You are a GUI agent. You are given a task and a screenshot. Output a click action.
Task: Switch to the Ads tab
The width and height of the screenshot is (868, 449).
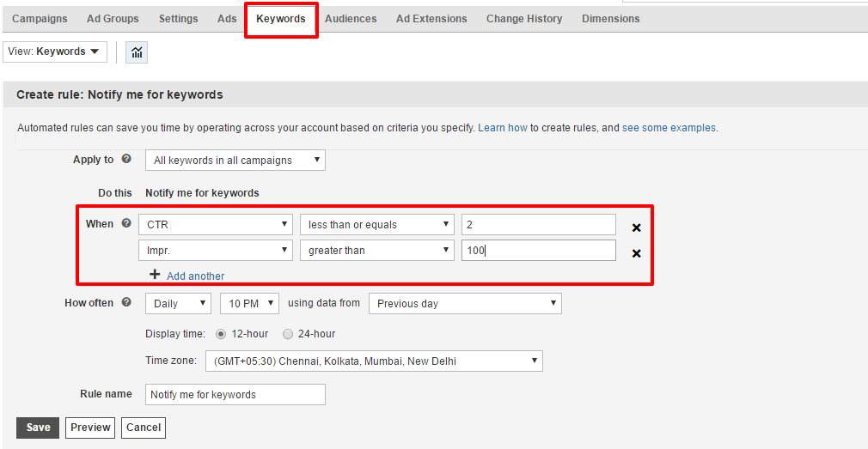pyautogui.click(x=227, y=19)
